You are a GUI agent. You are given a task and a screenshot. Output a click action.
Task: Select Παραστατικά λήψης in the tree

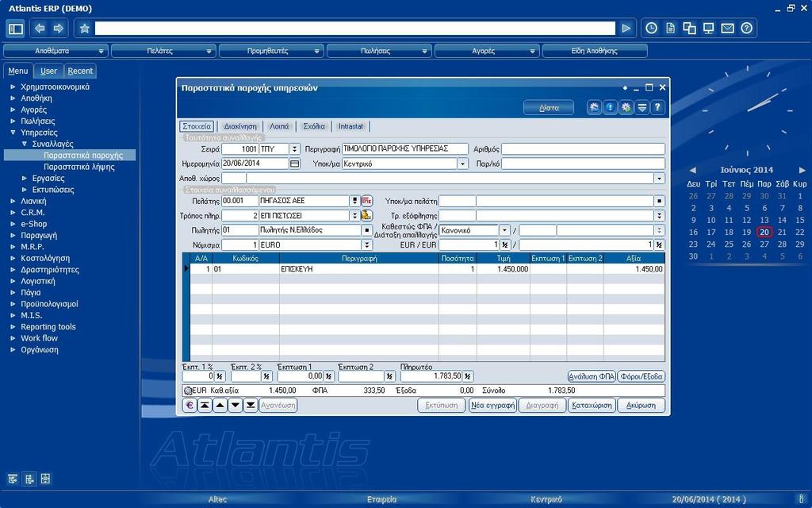pos(79,167)
